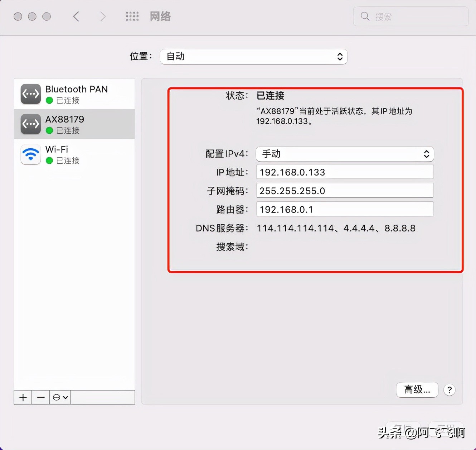
Task: Click the IP 地址 input field
Action: click(344, 172)
